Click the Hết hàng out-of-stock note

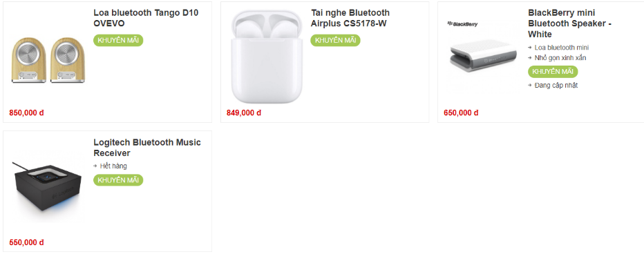pos(113,166)
